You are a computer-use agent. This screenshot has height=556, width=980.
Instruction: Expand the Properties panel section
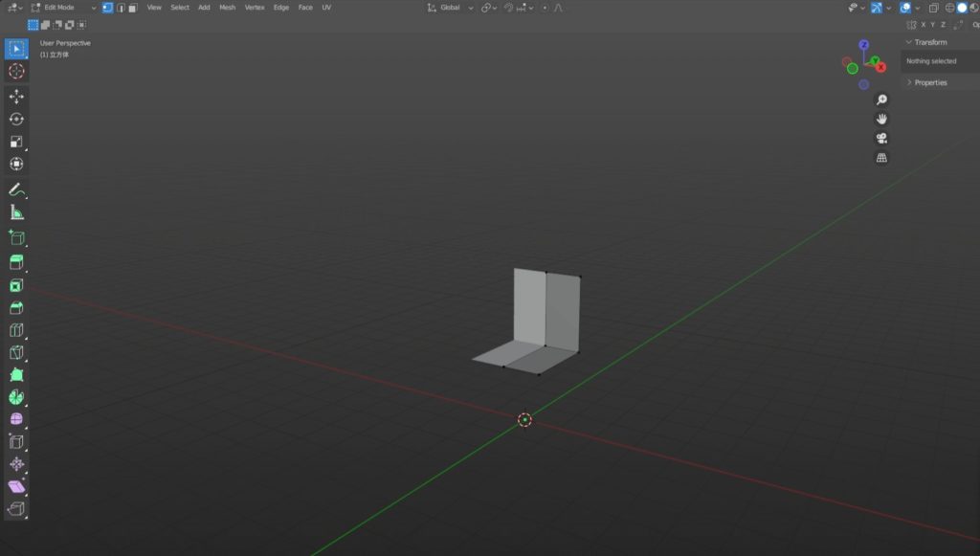point(930,82)
